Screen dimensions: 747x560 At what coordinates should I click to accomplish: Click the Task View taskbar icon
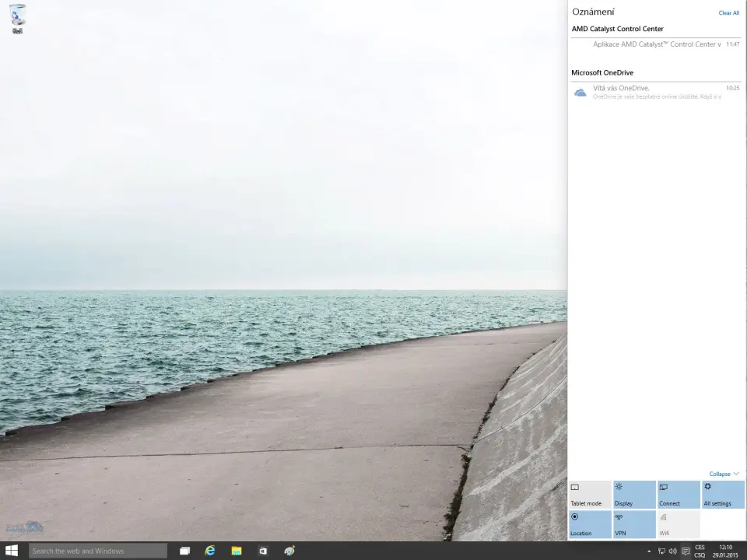[x=184, y=551]
